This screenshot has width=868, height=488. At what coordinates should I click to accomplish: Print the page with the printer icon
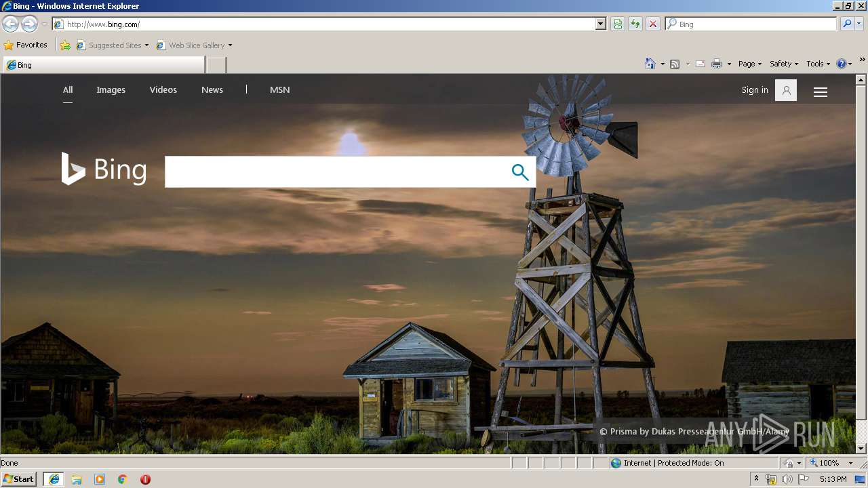tap(717, 64)
